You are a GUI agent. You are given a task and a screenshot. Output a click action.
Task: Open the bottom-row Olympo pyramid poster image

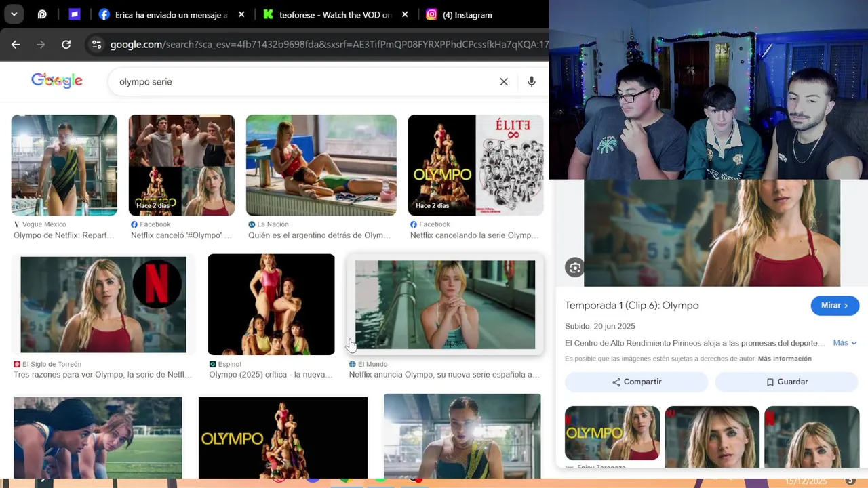tap(283, 438)
